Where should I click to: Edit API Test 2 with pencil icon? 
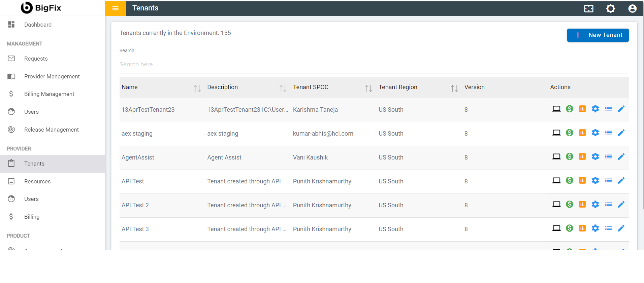pyautogui.click(x=621, y=204)
